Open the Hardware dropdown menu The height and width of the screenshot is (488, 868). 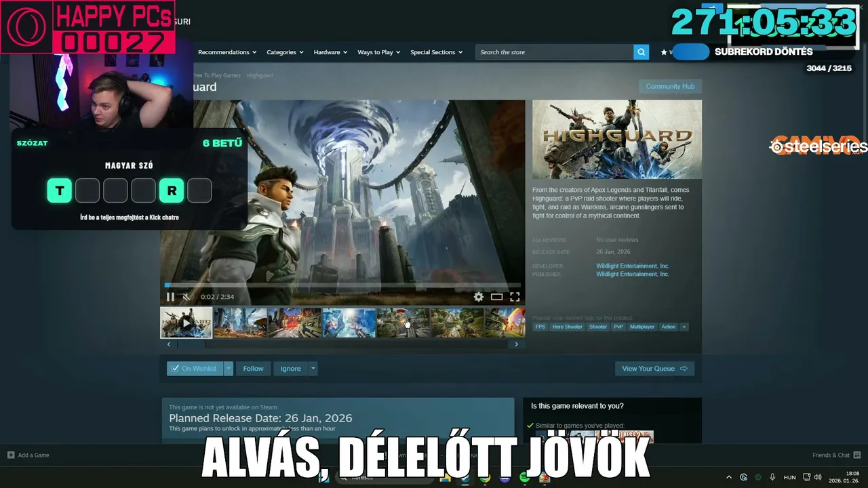pos(330,52)
